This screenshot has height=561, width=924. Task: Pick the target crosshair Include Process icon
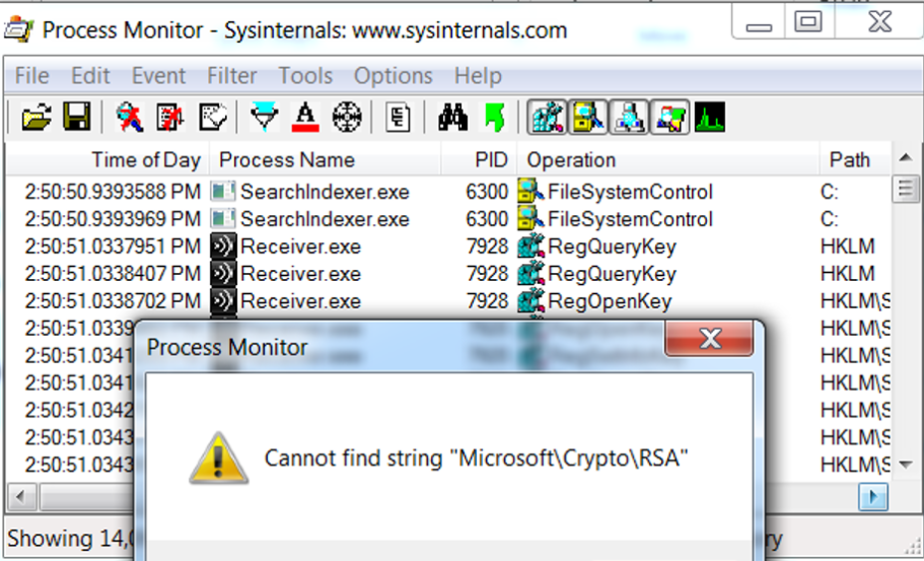click(346, 117)
